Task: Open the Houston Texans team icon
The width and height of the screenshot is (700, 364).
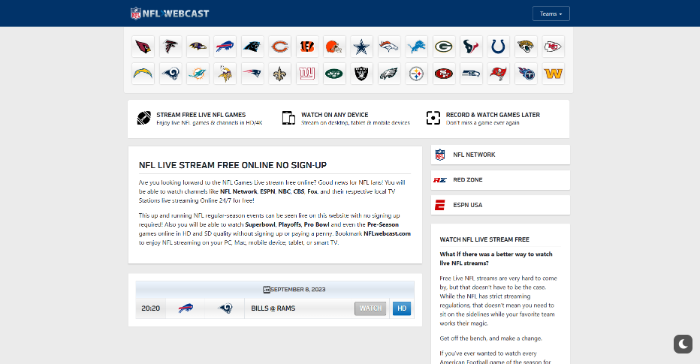Action: tap(471, 46)
